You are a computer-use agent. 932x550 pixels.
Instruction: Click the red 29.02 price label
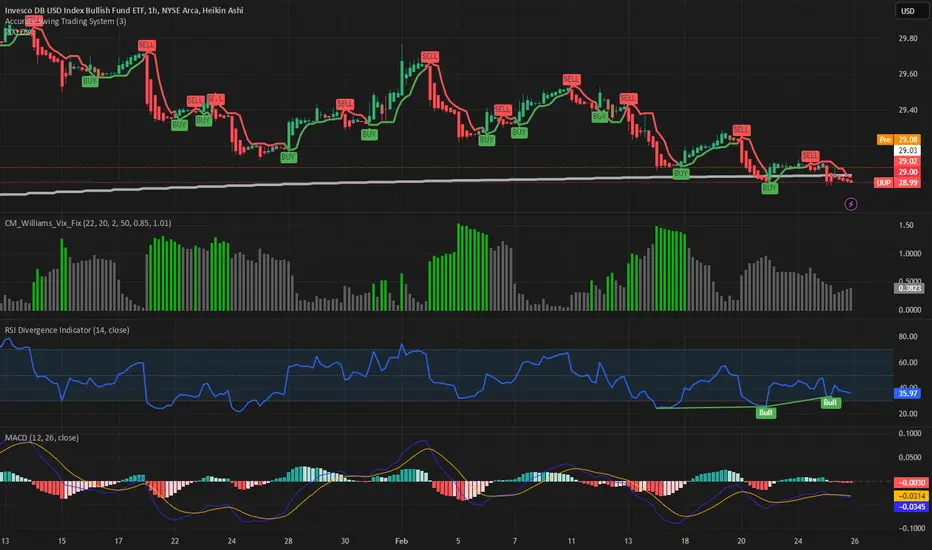coord(908,161)
